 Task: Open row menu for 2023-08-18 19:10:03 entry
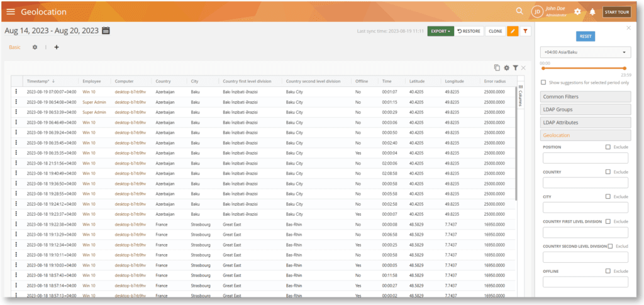(16, 265)
